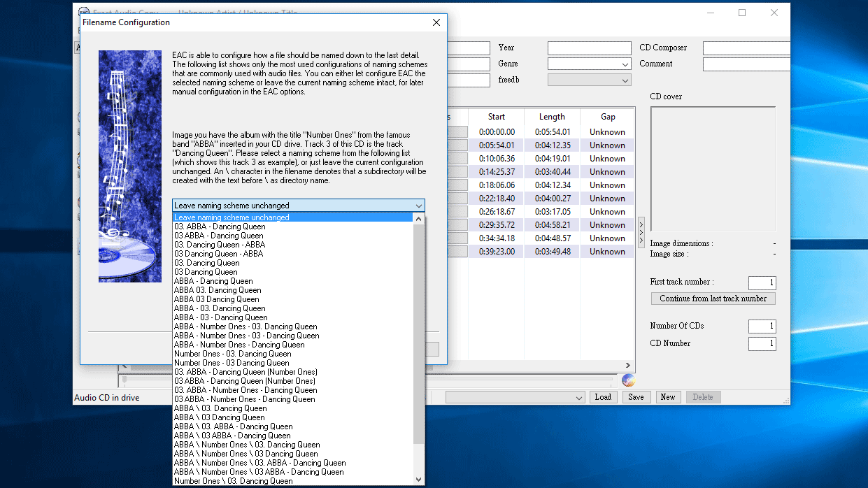Viewport: 868px width, 488px height.
Task: Click the 'Audio CD in drive' status text
Action: coord(107,398)
